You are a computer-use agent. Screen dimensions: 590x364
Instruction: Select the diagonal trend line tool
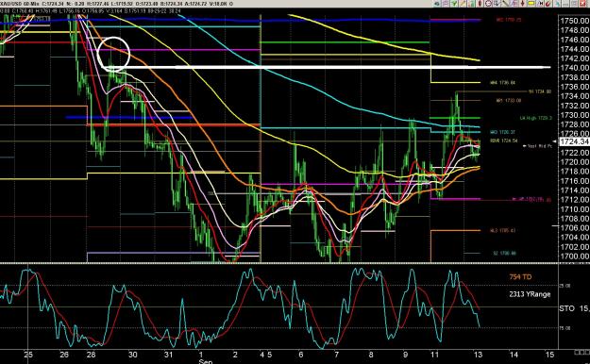click(x=505, y=4)
